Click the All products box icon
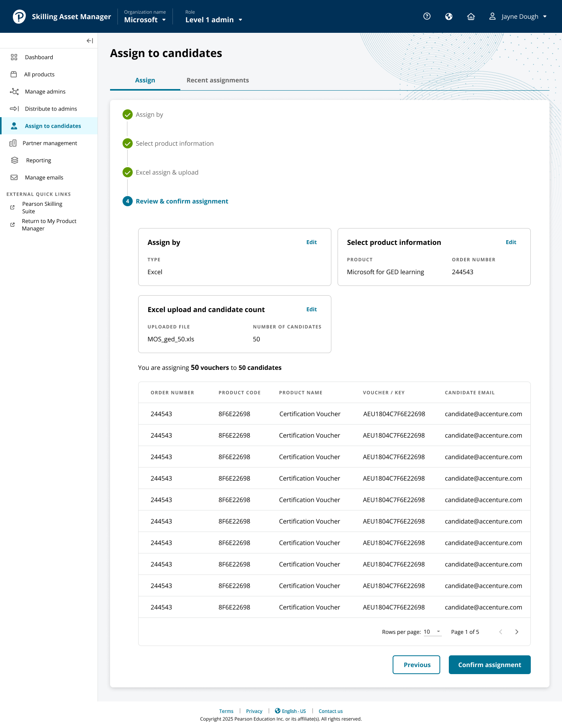 14,74
